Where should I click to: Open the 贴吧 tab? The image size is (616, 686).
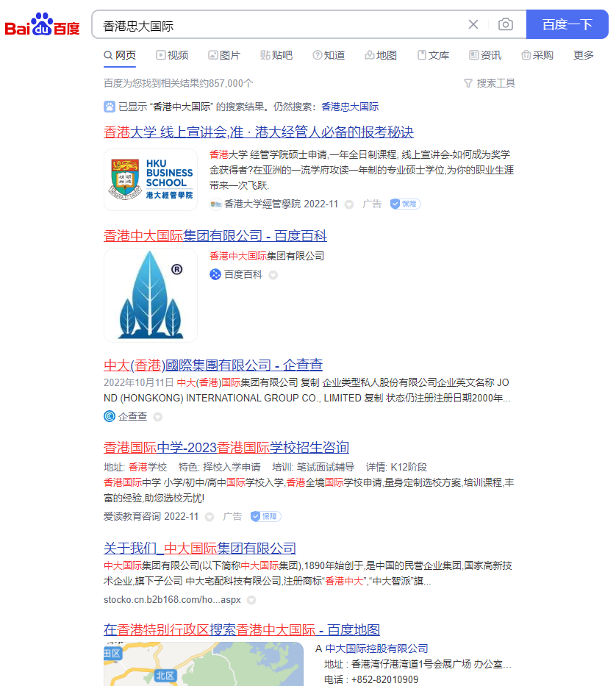(276, 55)
